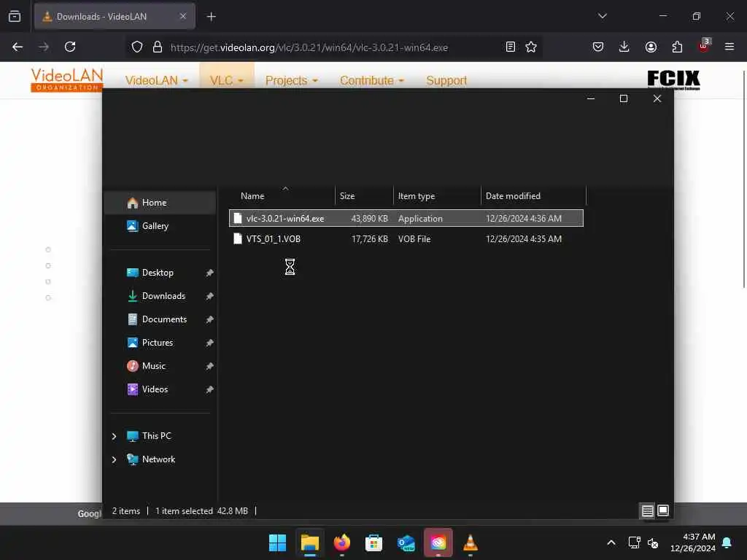Open the Downloads quick access folder
The image size is (747, 560).
160,296
